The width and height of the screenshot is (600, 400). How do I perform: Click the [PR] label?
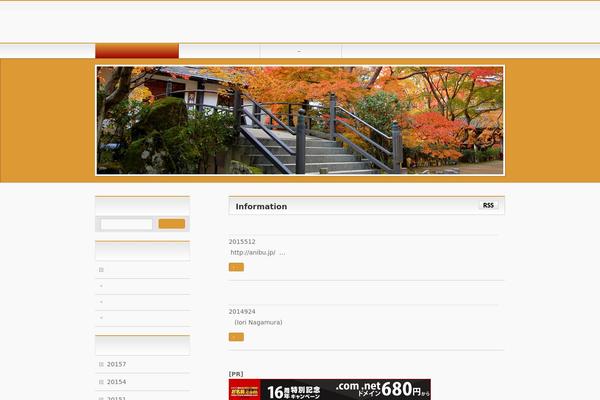coord(236,374)
